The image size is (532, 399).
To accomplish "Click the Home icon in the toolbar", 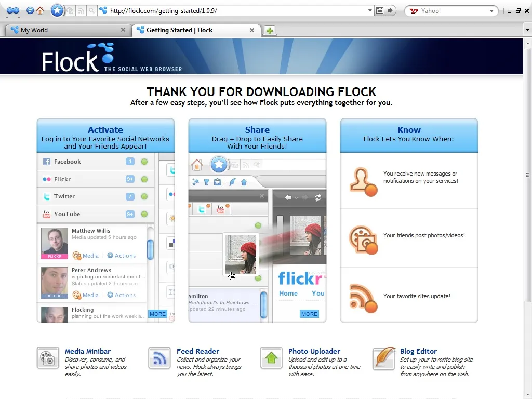I will (x=40, y=10).
